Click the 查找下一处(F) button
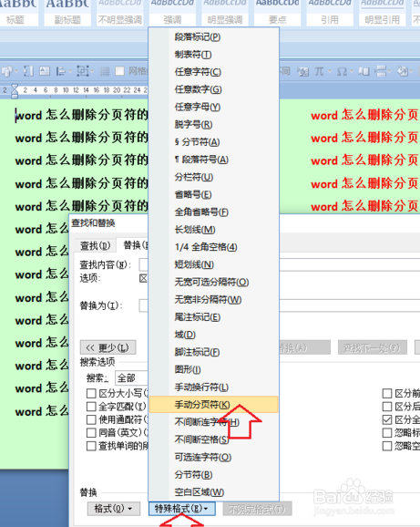Screen dimensions: 420x527 [373, 347]
